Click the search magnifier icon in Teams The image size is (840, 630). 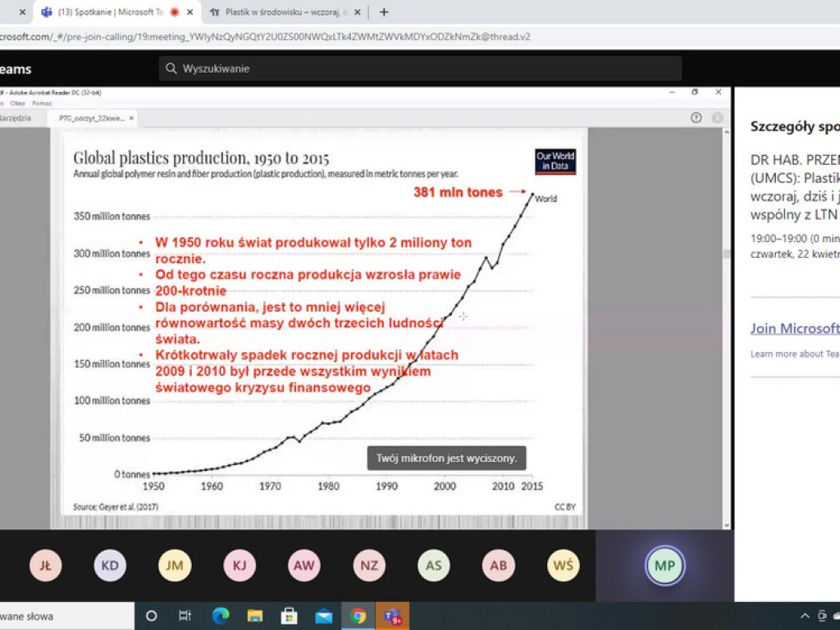171,69
